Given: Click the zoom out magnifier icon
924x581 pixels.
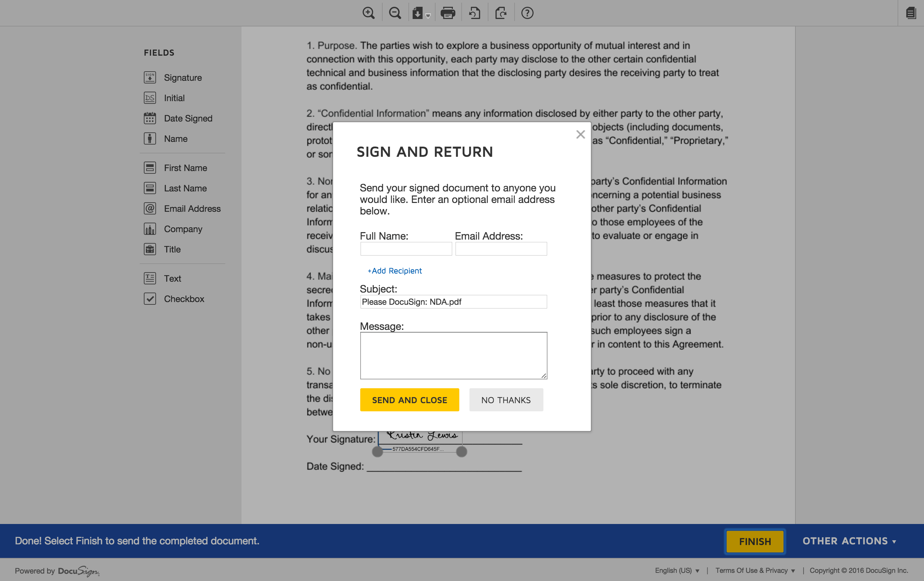Looking at the screenshot, I should click(395, 13).
